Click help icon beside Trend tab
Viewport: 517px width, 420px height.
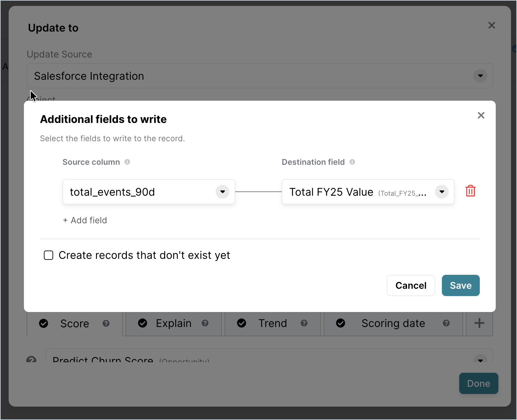coord(304,323)
